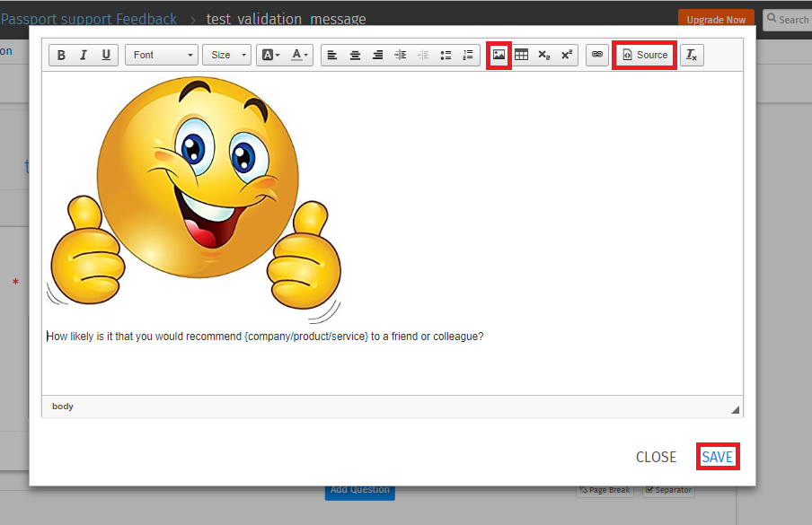812x525 pixels.
Task: Increase the indent
Action: (401, 56)
